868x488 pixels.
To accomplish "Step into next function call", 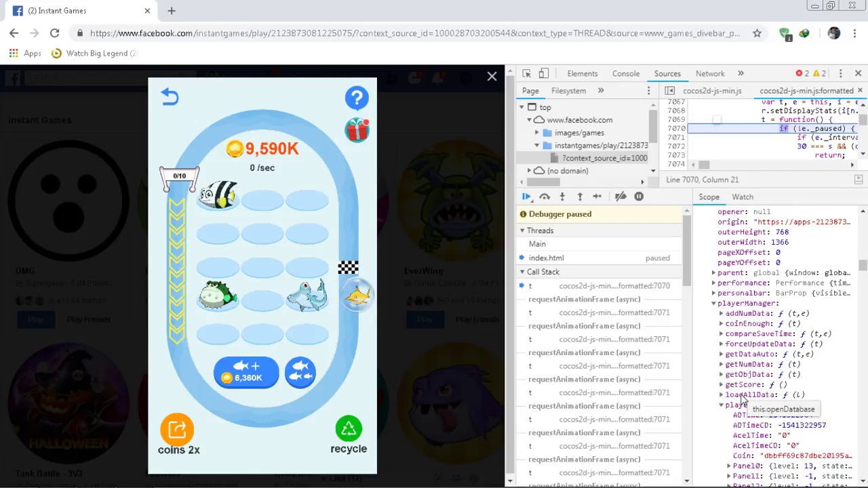I will [562, 197].
